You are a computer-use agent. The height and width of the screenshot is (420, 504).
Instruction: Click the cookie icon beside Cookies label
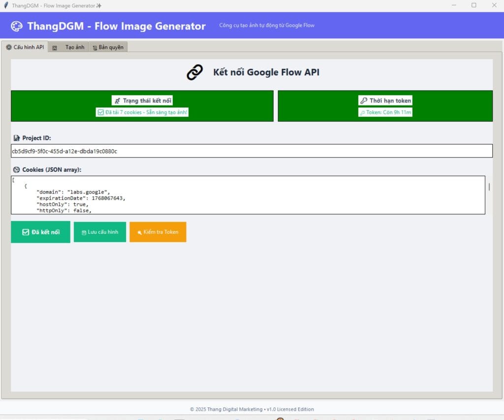pyautogui.click(x=16, y=169)
